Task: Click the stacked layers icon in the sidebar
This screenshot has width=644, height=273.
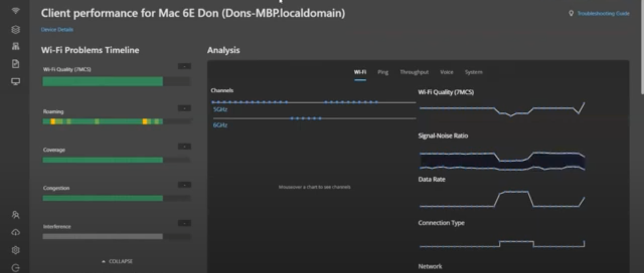Action: (15, 29)
